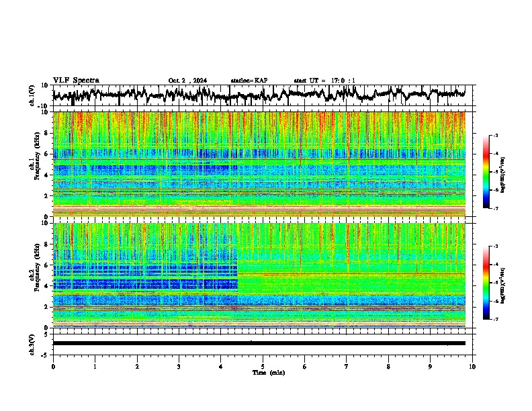Click time axis tick label "6"
Viewport: 532px width, 411px height.
(x=305, y=367)
